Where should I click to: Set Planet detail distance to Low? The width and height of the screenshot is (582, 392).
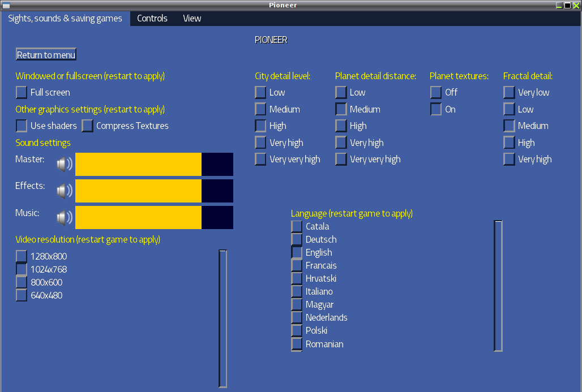[341, 92]
